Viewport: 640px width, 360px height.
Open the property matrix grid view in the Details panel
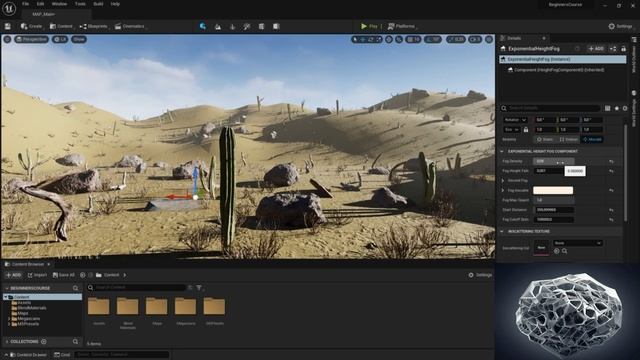tap(607, 108)
